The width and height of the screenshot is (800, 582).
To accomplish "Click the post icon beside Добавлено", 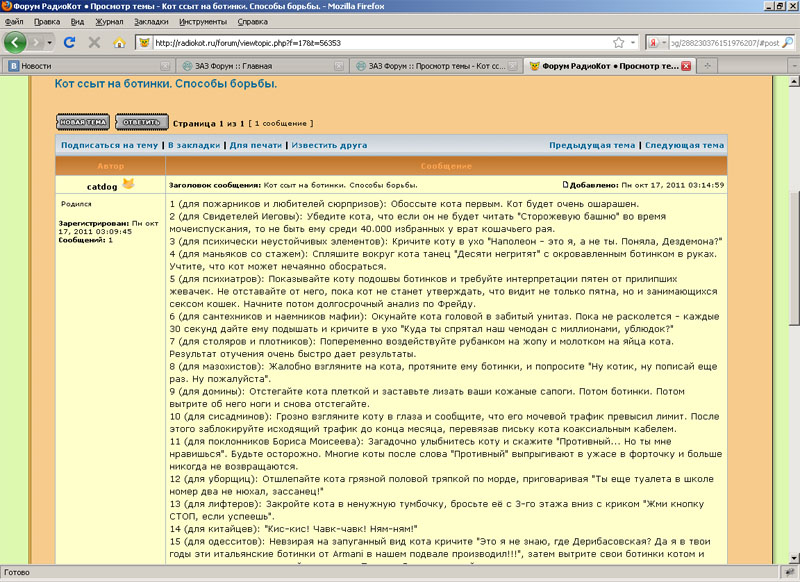I will pyautogui.click(x=565, y=185).
